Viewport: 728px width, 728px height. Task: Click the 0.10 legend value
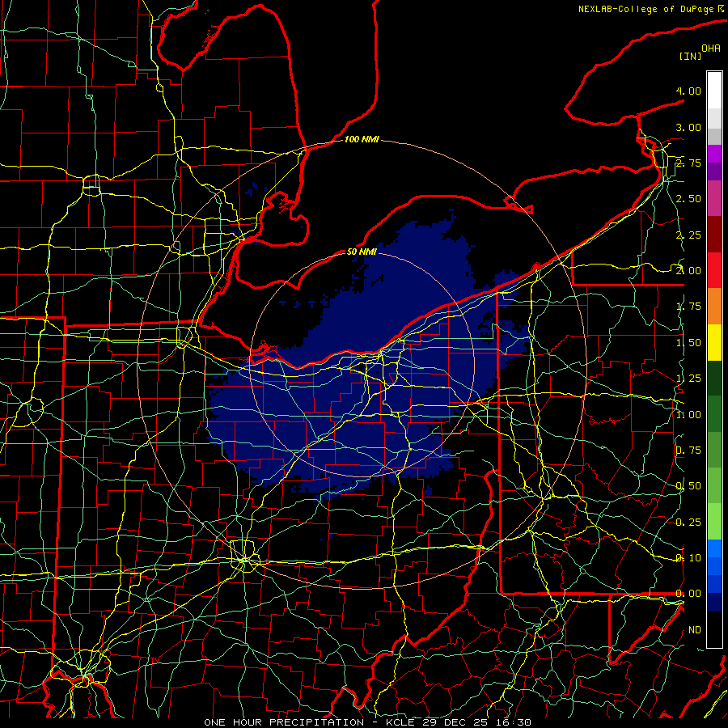[x=688, y=558]
